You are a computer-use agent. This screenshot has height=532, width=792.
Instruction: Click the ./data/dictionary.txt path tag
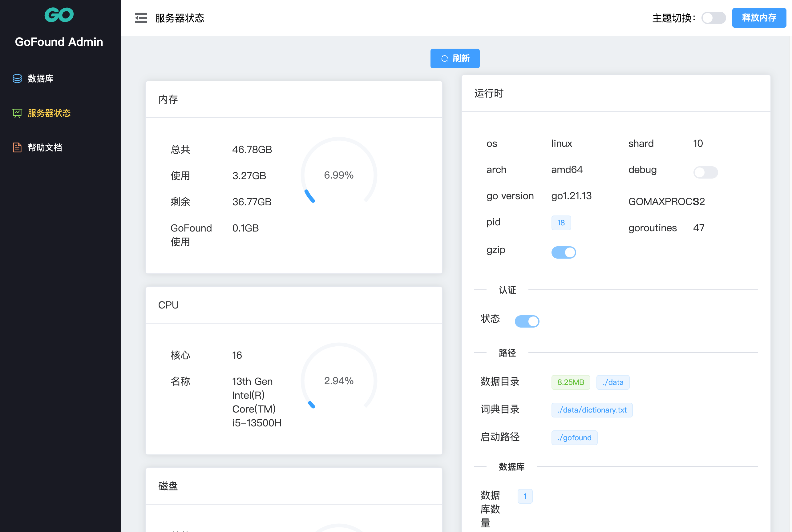tap(592, 410)
